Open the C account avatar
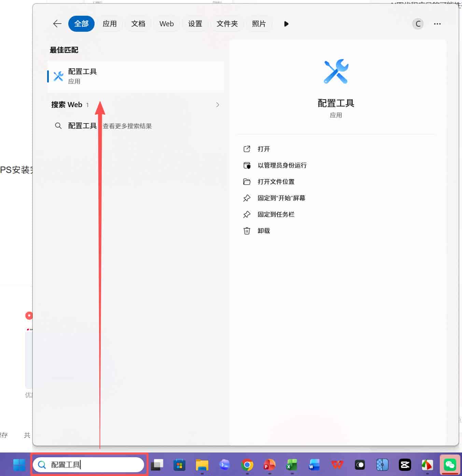Screen dimensions: 462x476 pos(418,24)
